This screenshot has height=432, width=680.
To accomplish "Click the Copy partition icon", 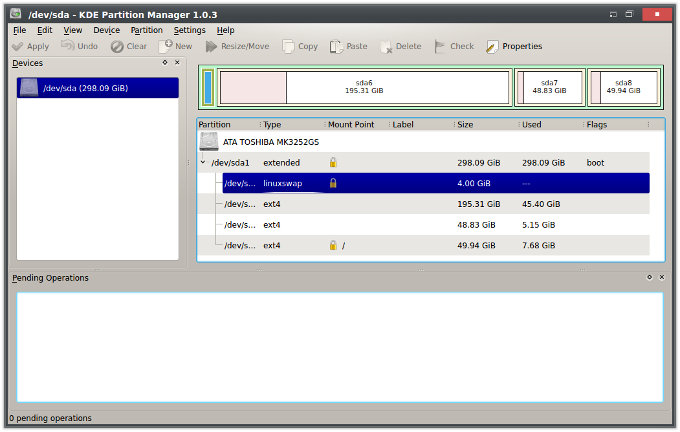I will (288, 46).
